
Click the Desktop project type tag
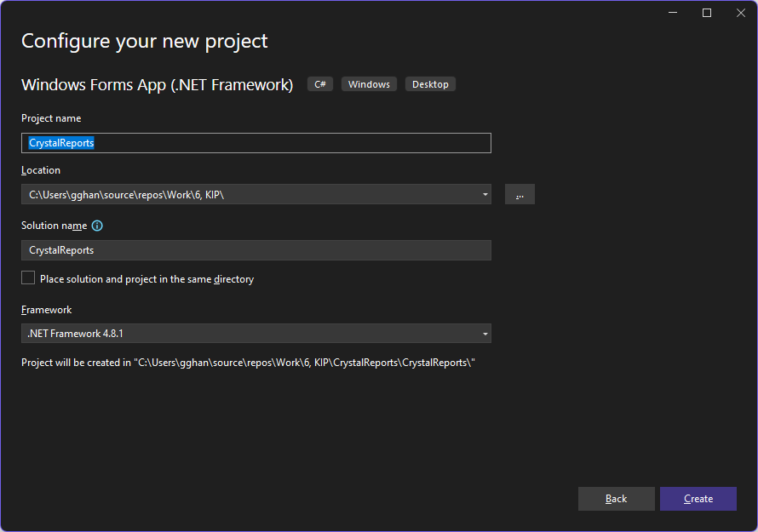point(430,84)
